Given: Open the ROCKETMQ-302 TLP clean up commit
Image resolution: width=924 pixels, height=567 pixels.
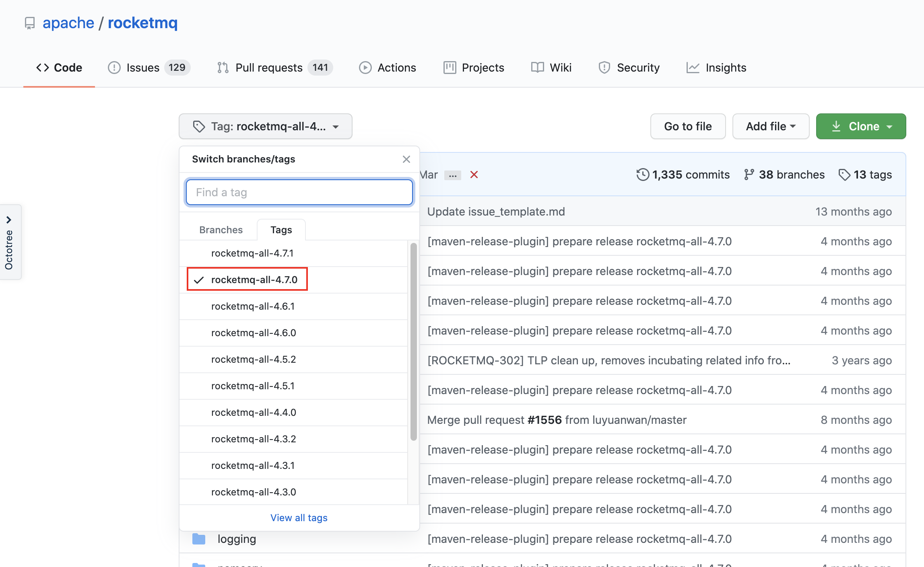Looking at the screenshot, I should click(609, 360).
